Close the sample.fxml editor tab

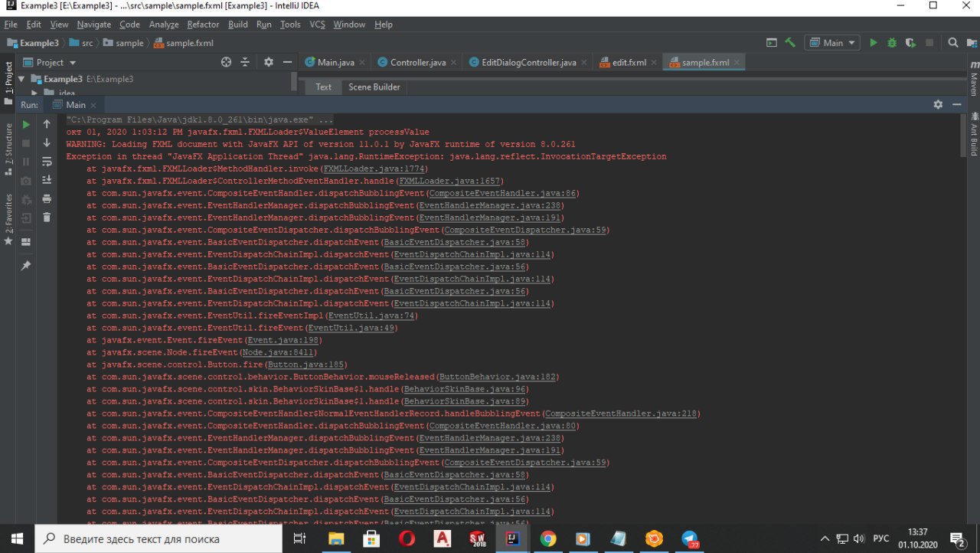tap(737, 62)
